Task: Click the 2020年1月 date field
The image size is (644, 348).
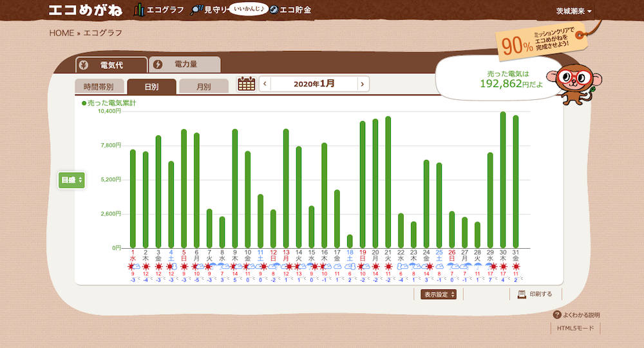Action: coord(314,84)
